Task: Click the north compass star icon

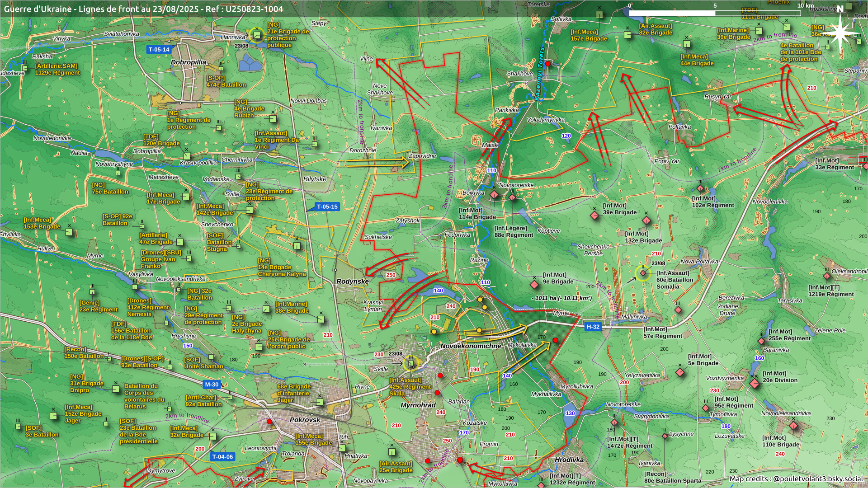Action: [840, 33]
